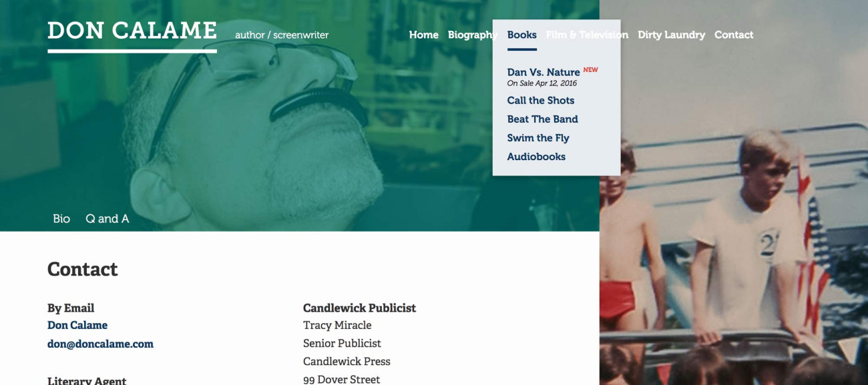
Task: Choose Dan Vs. Nature from Books menu
Action: [x=544, y=72]
